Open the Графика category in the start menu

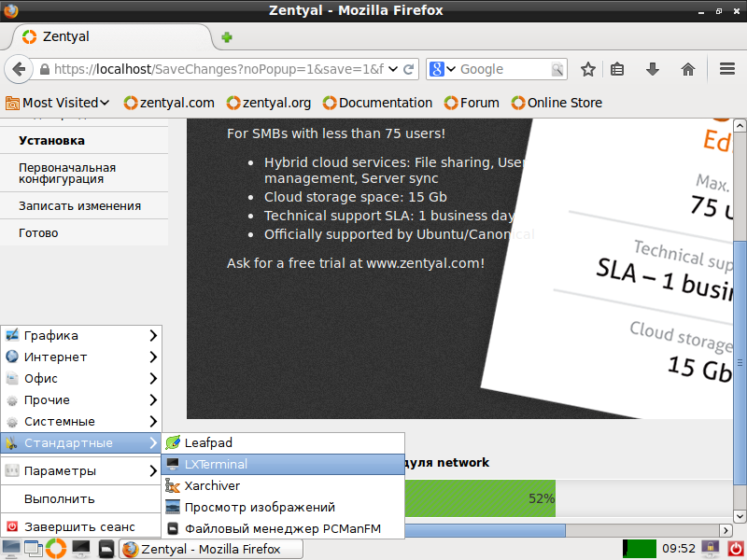[81, 336]
